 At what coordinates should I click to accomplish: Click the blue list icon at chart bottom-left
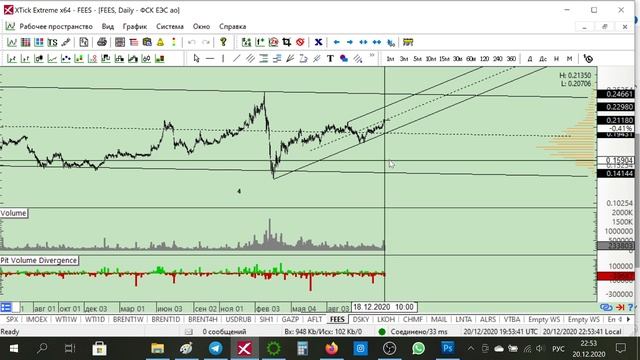6,307
